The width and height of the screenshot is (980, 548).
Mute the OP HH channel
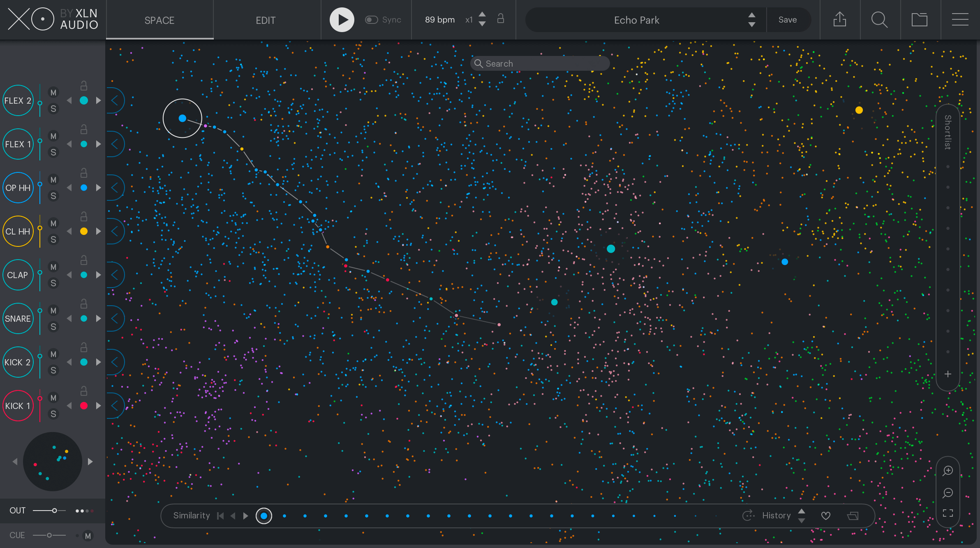[53, 180]
